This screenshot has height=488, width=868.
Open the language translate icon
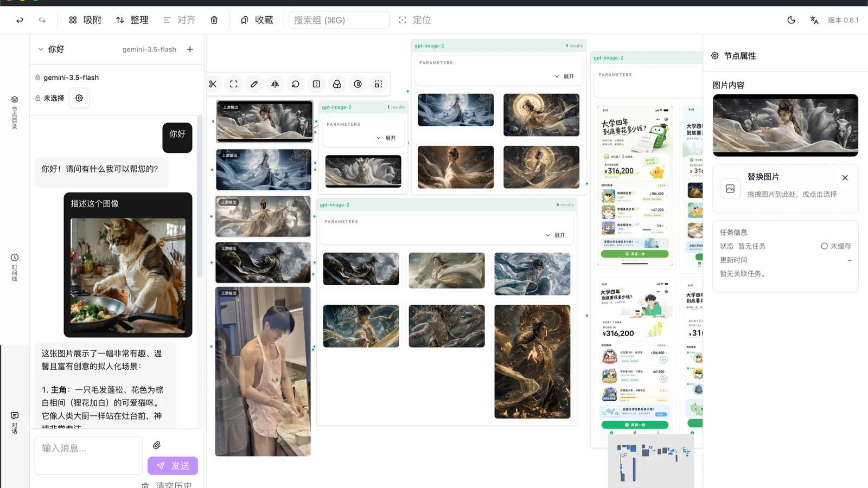click(x=814, y=20)
